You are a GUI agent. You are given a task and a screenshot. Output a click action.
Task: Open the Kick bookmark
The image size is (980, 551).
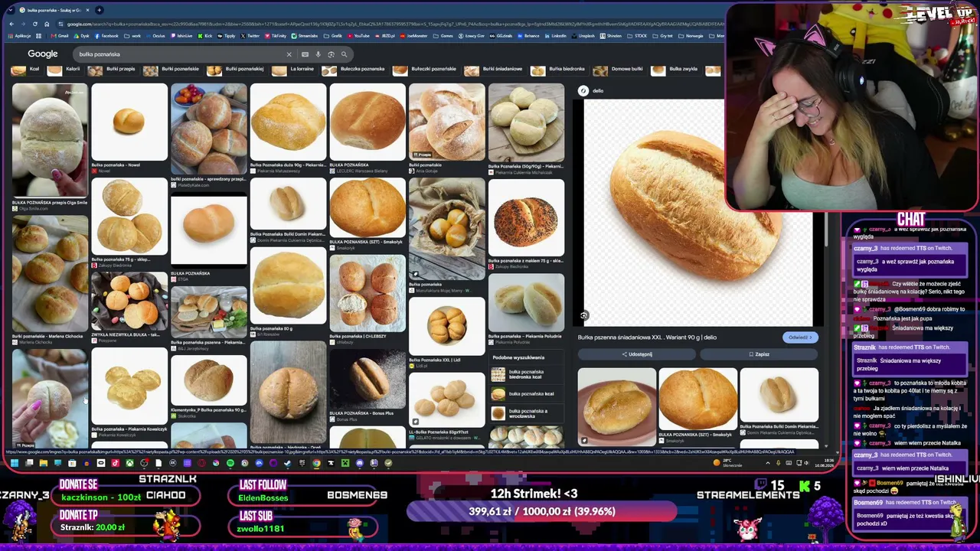(x=205, y=36)
